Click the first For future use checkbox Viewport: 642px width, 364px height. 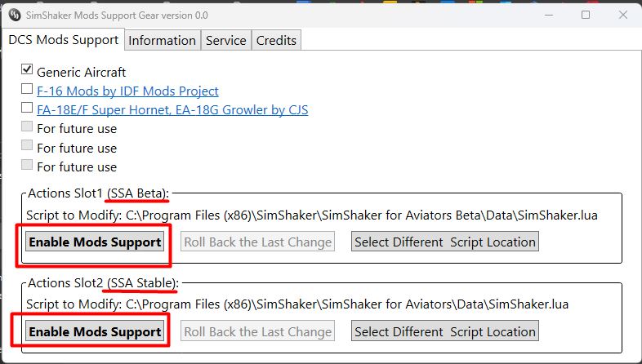tap(27, 126)
